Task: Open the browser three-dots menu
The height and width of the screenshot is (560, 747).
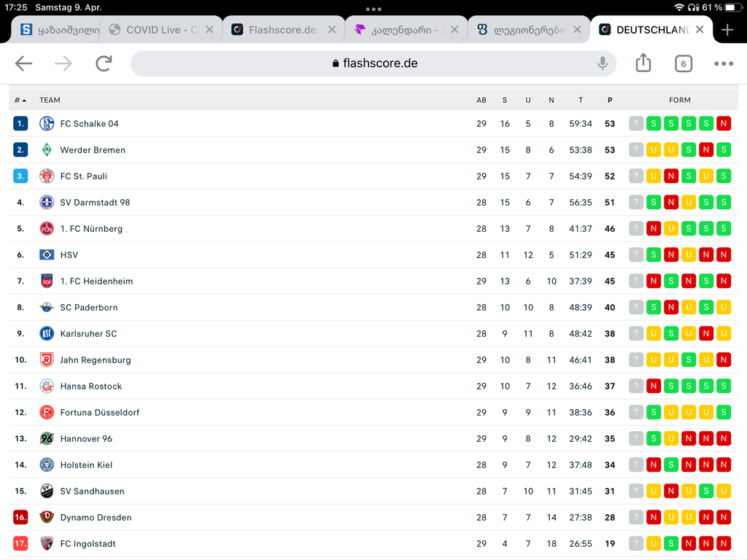Action: coord(723,63)
